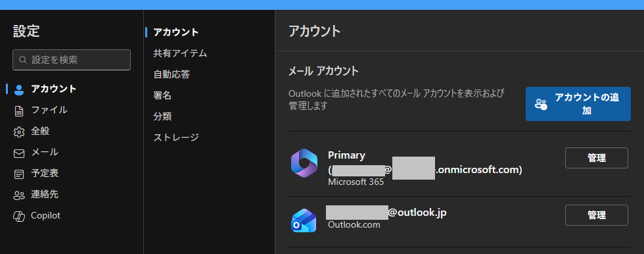Open the Copilot settings category
This screenshot has height=254, width=644.
[x=45, y=215]
